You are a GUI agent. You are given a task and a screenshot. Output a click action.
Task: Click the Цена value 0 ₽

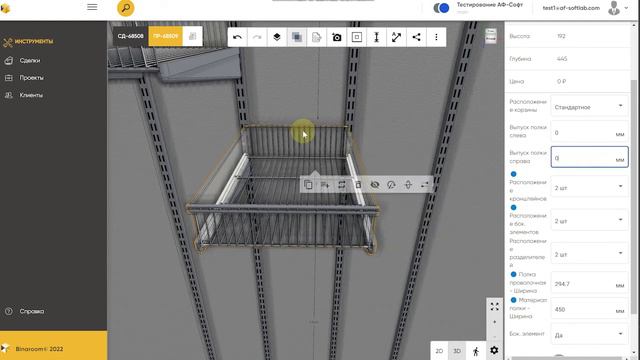(561, 81)
